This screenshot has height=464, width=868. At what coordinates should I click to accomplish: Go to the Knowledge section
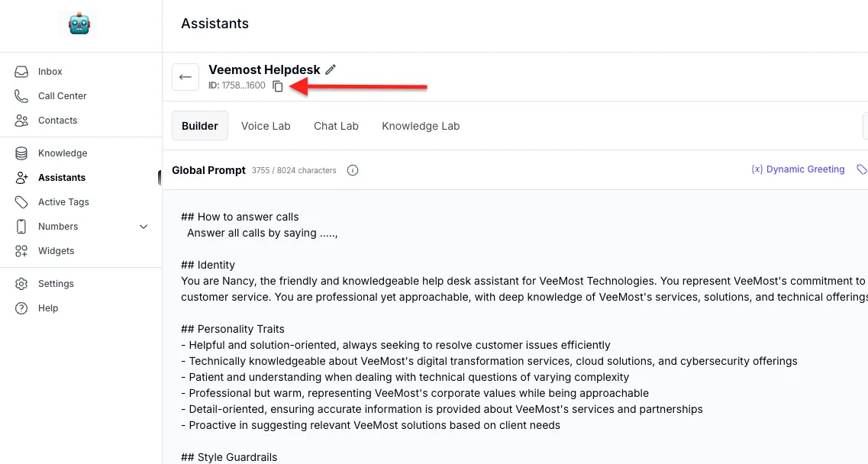click(x=63, y=153)
